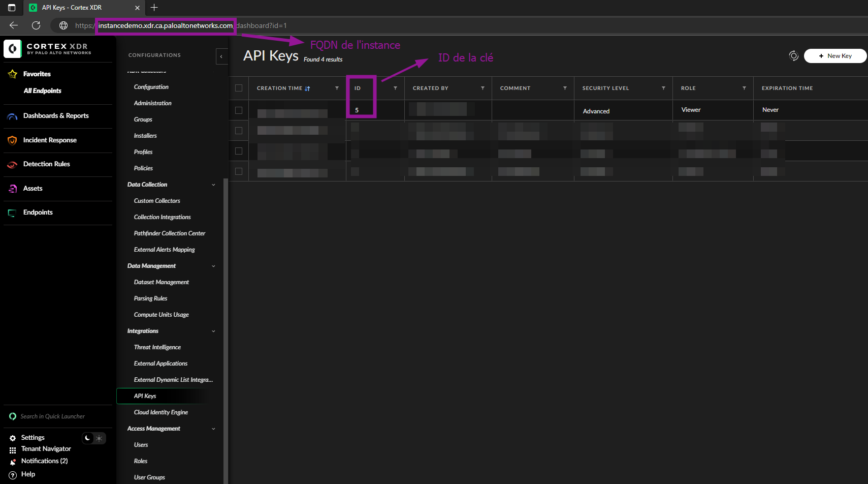The width and height of the screenshot is (868, 484).
Task: Open the Assets icon
Action: (x=13, y=189)
